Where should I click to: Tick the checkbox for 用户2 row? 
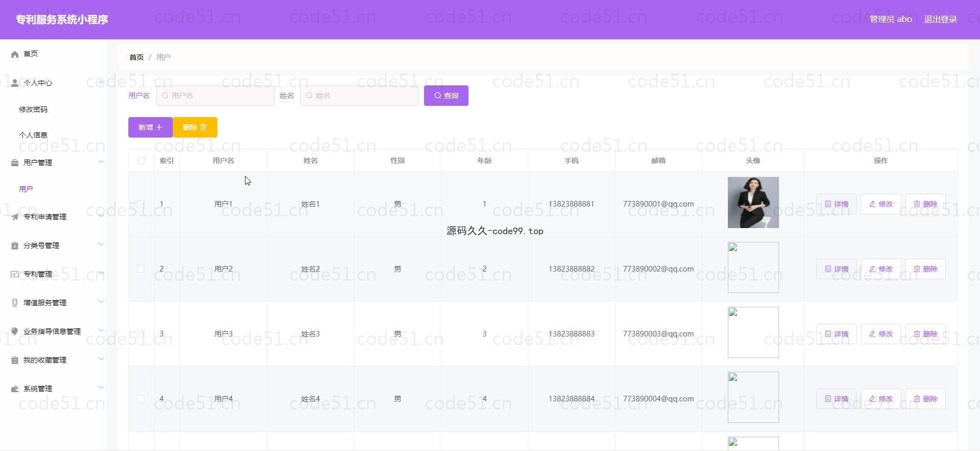(141, 269)
